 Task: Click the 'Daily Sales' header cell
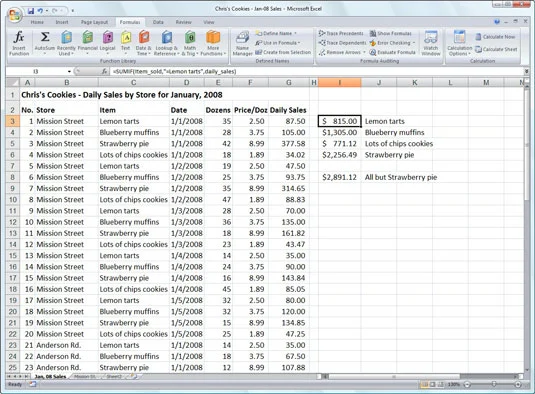[288, 110]
